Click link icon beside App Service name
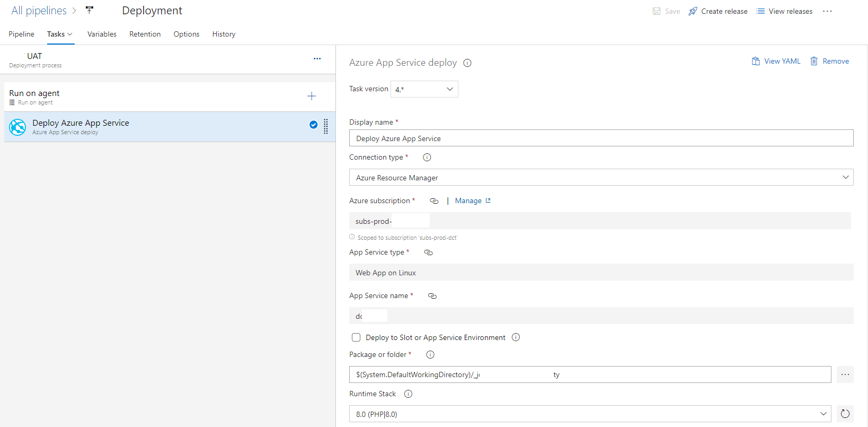Screen dimensions: 868x427 coord(432,296)
